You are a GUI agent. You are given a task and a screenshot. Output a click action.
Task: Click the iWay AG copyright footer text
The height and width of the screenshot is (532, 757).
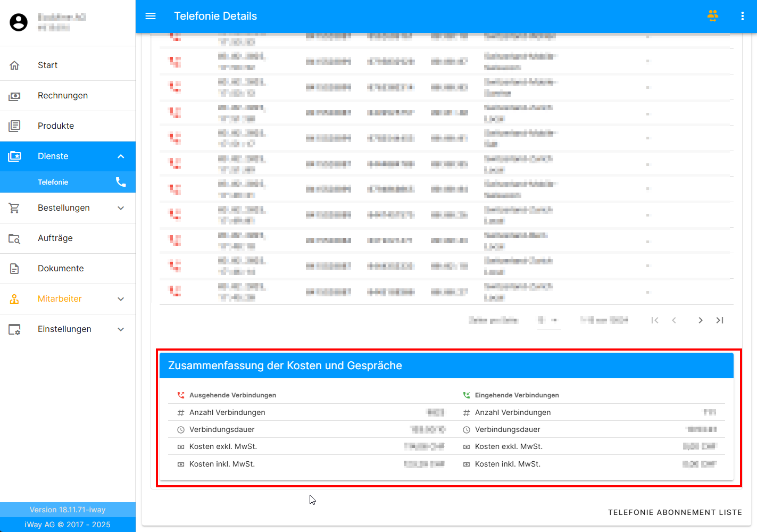pyautogui.click(x=68, y=525)
